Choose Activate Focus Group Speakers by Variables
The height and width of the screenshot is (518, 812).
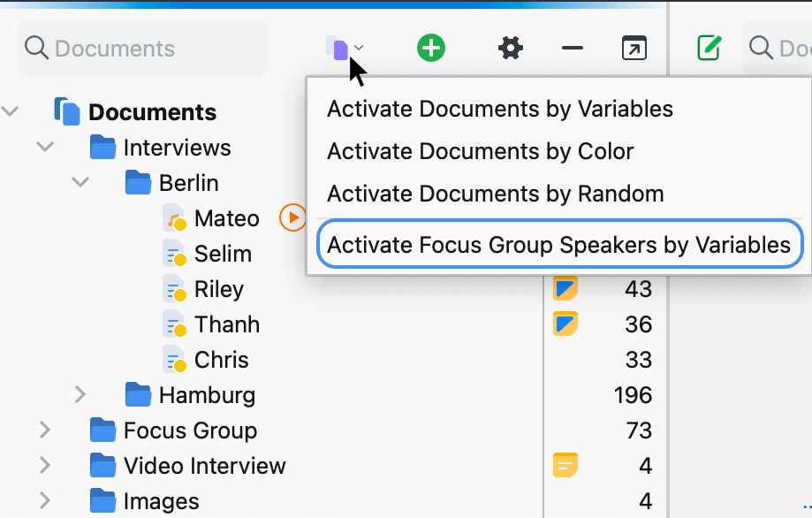pyautogui.click(x=559, y=245)
